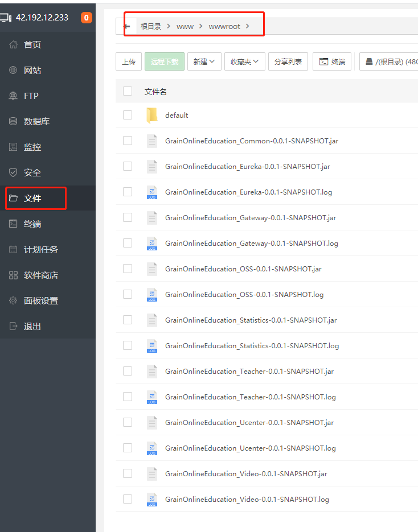Check the box for Common-0.0.1-SNAPSHOT.jar
The height and width of the screenshot is (532, 418).
128,141
